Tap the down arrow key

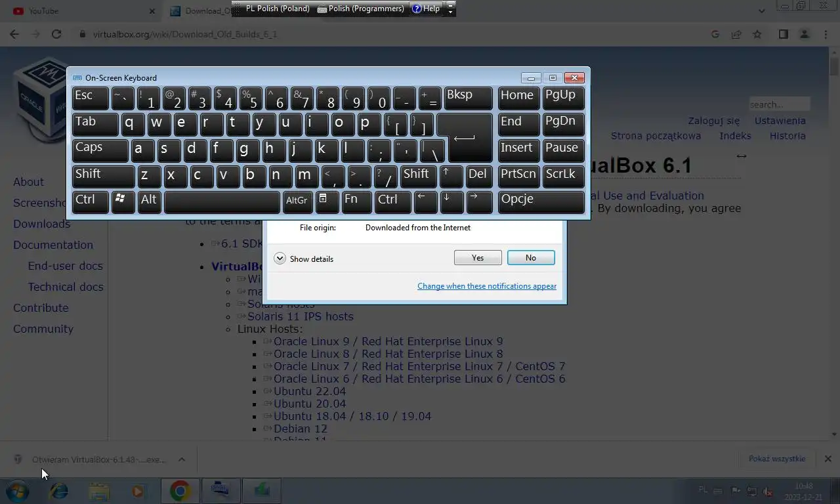click(x=451, y=202)
